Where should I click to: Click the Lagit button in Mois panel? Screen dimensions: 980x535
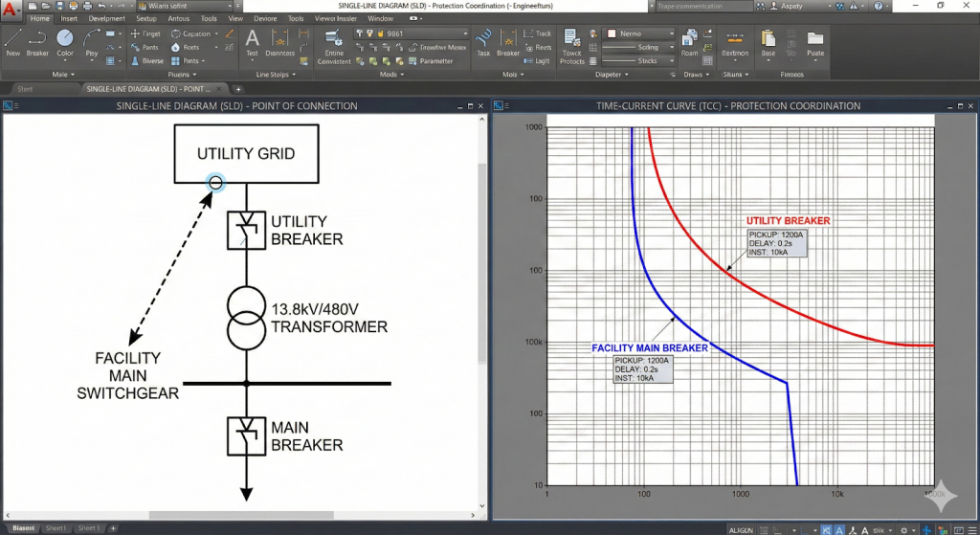[537, 61]
